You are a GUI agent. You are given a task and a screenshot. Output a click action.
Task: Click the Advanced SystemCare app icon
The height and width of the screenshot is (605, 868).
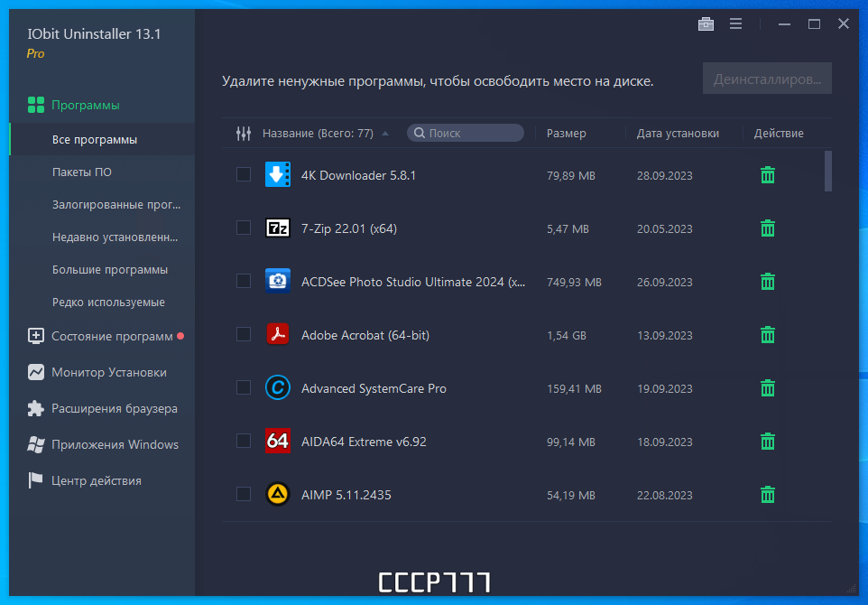[278, 387]
